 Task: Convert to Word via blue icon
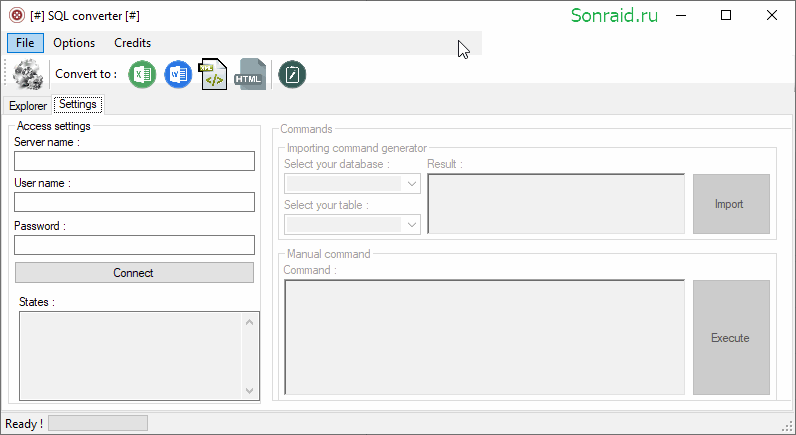click(x=178, y=75)
